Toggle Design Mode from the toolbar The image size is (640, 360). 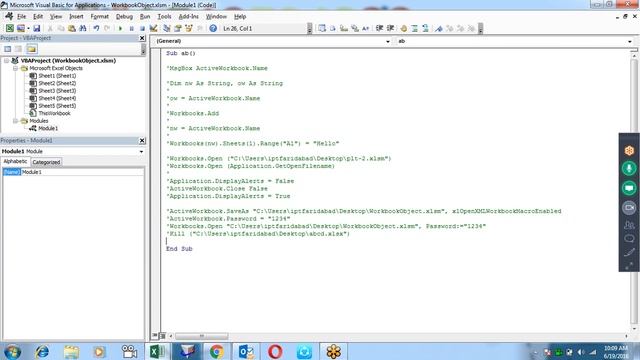coord(153,28)
